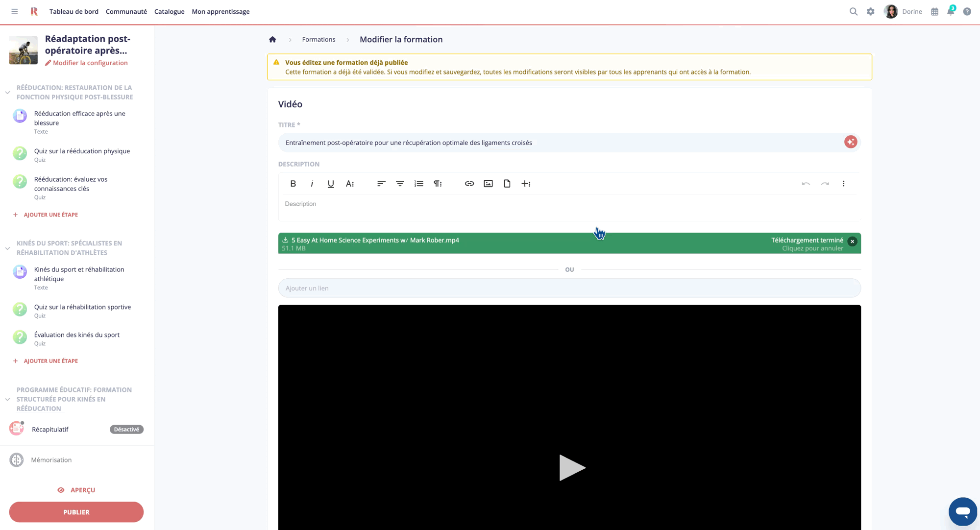Image resolution: width=980 pixels, height=530 pixels.
Task: Undo last change in the description
Action: [806, 184]
